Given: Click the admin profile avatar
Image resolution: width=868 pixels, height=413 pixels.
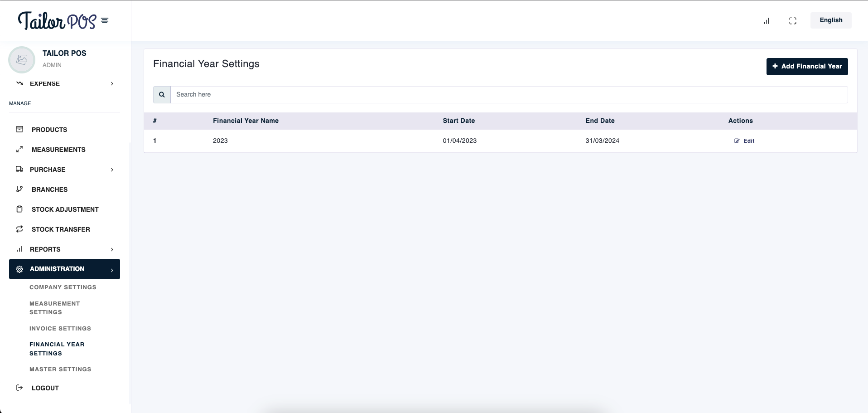Looking at the screenshot, I should pyautogui.click(x=22, y=59).
